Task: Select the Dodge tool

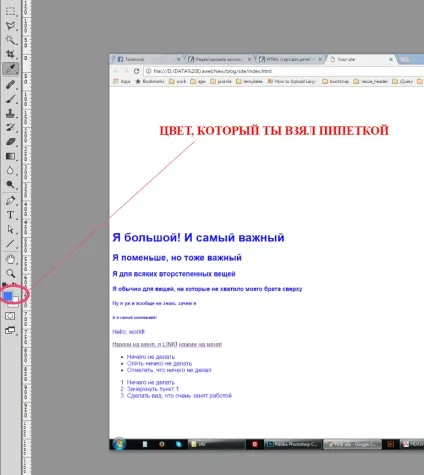Action: coord(10,185)
